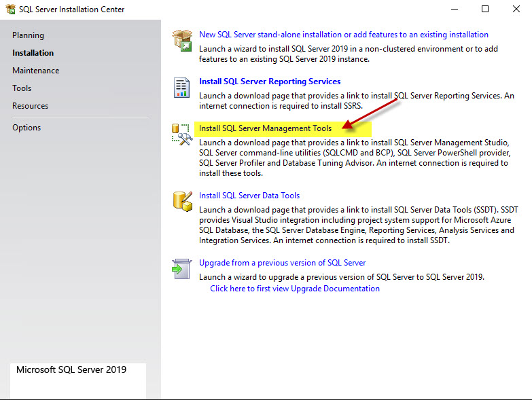Click the SSRS internet connection description text
Image resolution: width=532 pixels, height=400 pixels.
357,101
